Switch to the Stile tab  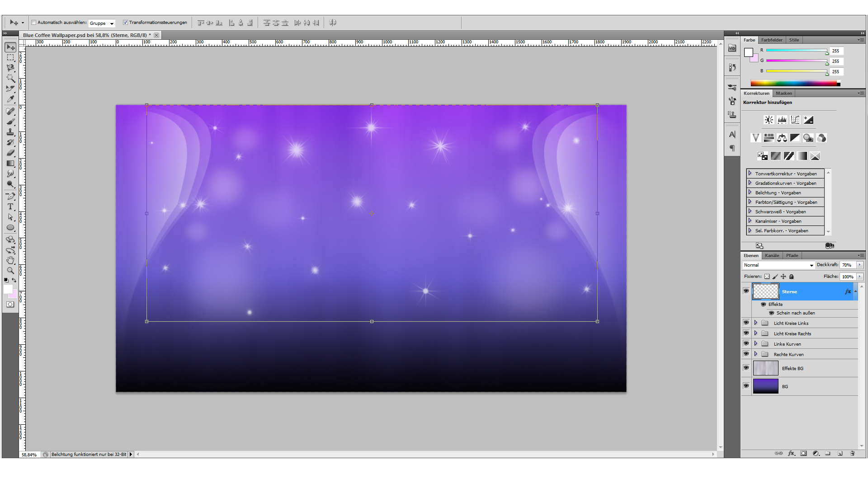794,40
